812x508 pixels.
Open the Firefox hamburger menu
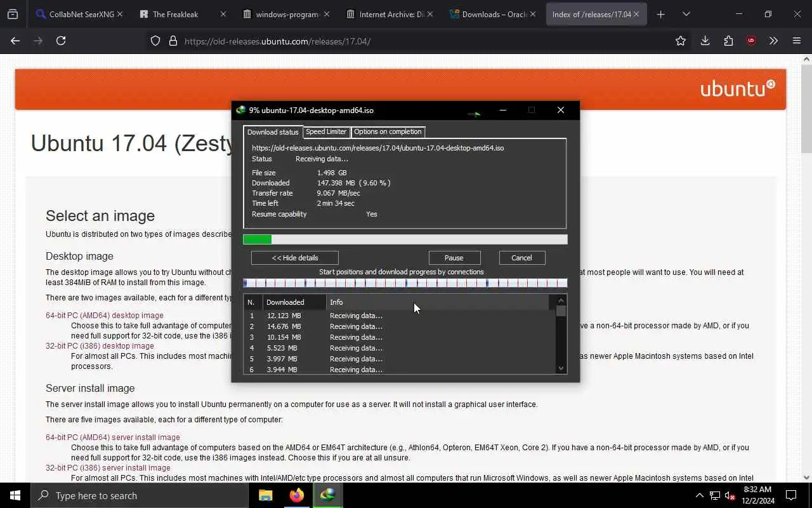[x=797, y=41]
